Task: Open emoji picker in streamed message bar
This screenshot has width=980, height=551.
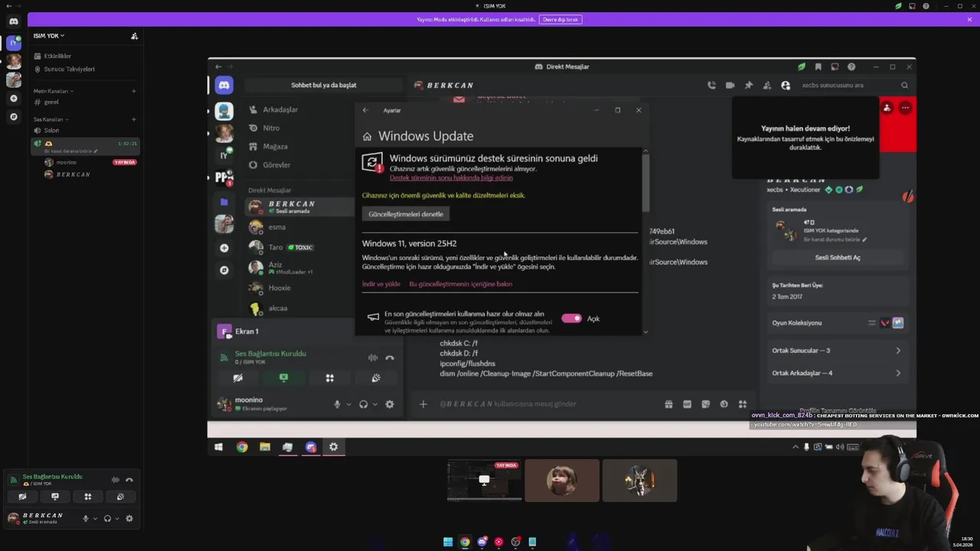Action: point(724,404)
